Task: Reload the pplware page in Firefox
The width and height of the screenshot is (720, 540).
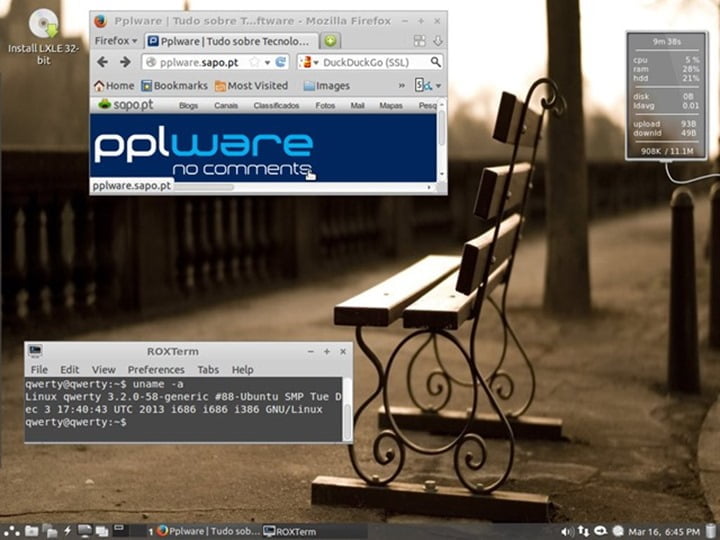Action: coord(281,62)
